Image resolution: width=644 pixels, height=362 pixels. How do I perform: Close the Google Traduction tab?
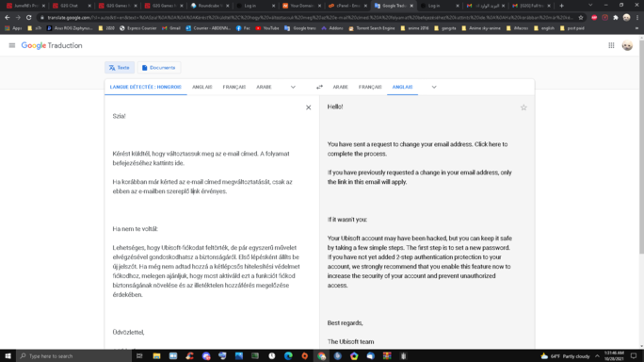411,6
